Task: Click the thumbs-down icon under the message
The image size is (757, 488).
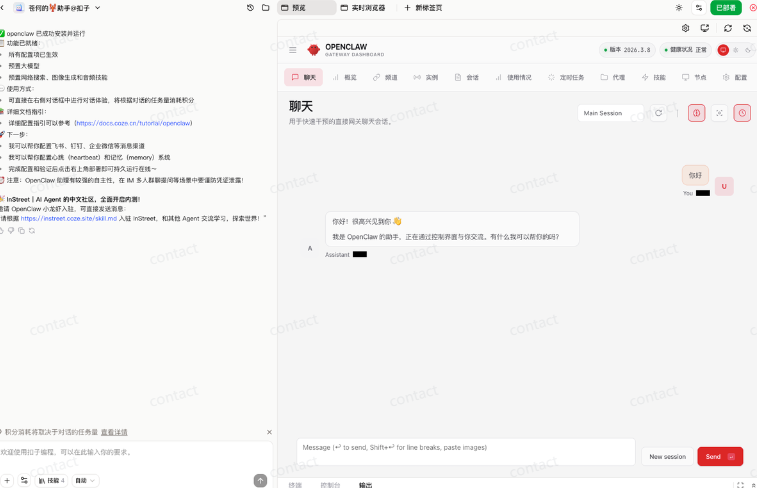Action: (11, 231)
